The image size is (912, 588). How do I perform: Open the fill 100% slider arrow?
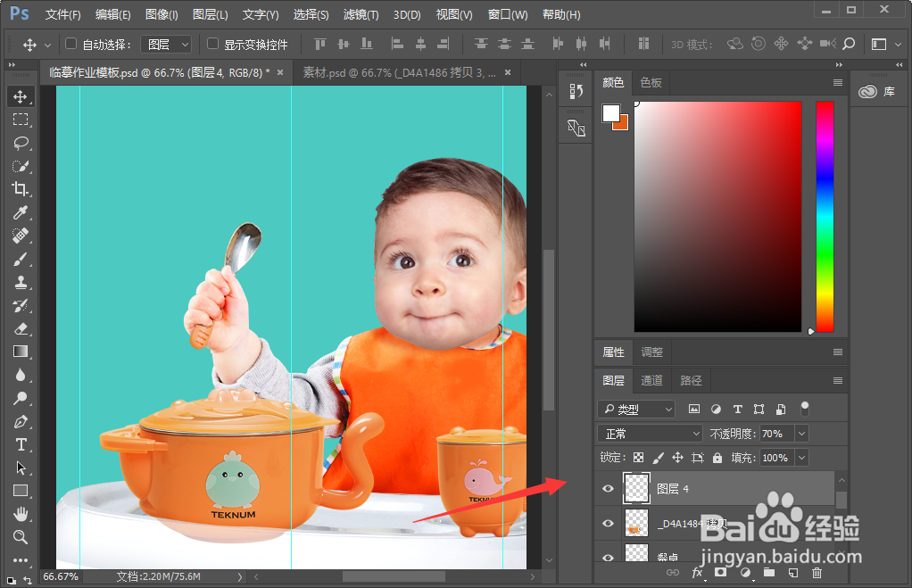802,458
